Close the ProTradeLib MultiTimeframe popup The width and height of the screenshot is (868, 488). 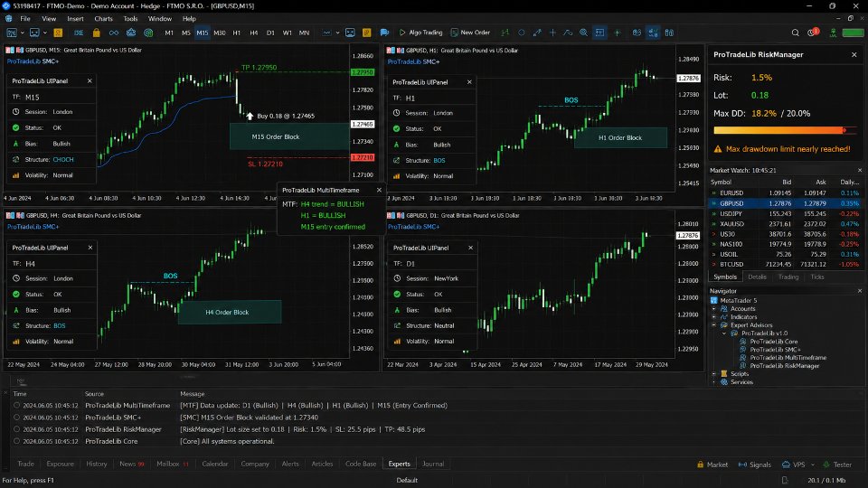click(379, 191)
